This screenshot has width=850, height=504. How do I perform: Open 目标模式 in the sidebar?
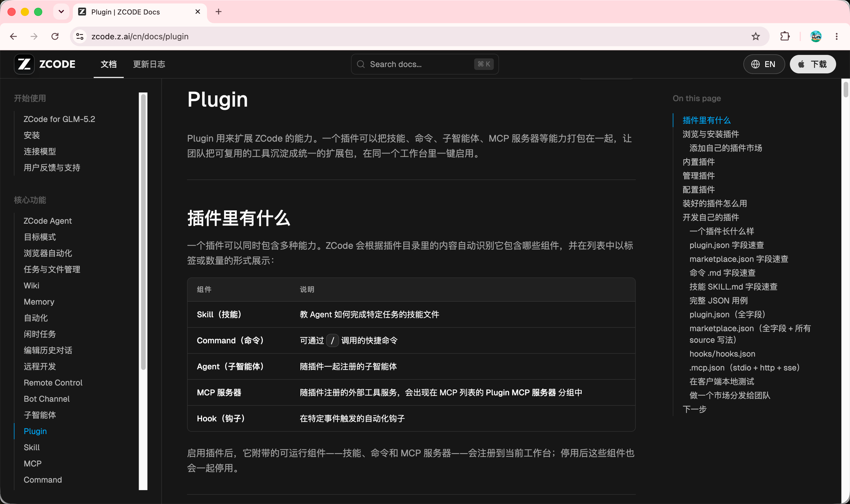tap(40, 237)
